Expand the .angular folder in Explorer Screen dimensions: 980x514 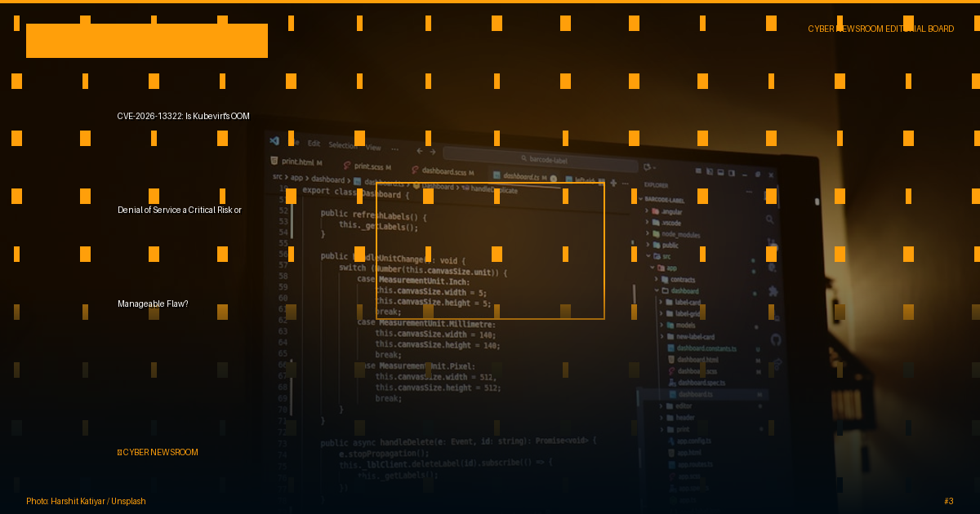click(663, 211)
